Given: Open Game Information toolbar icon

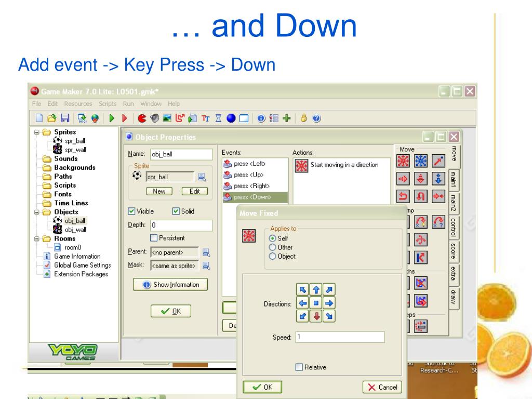Looking at the screenshot, I should coord(261,118).
